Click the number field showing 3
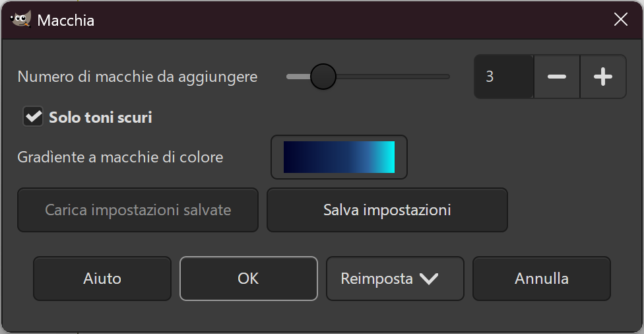 503,77
